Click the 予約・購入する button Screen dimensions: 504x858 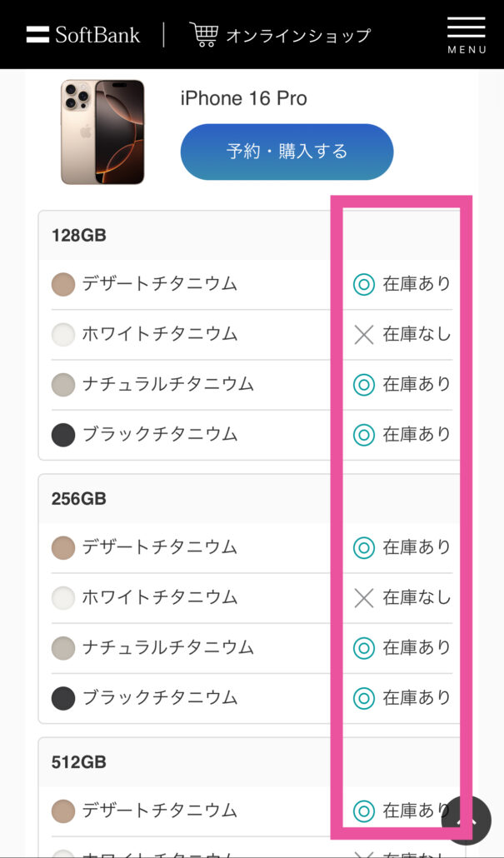point(287,152)
